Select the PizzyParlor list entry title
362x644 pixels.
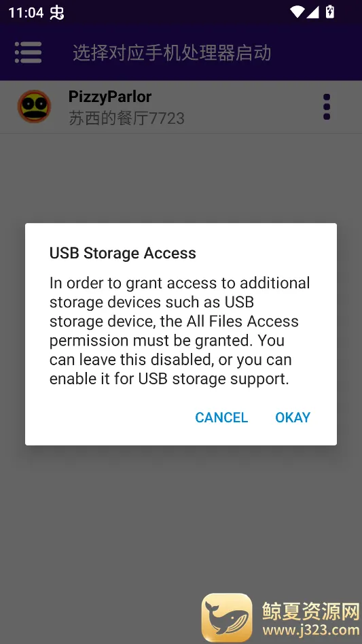coord(110,97)
